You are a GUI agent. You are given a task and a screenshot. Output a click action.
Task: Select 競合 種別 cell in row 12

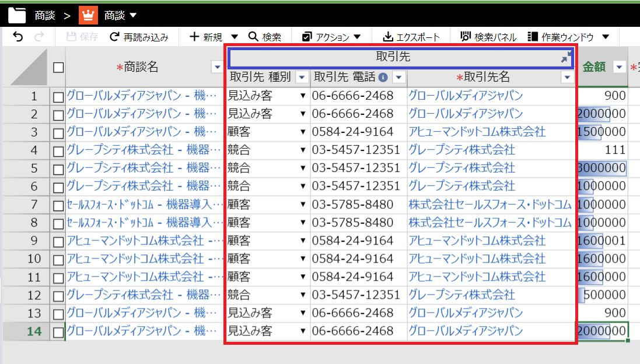pos(268,295)
